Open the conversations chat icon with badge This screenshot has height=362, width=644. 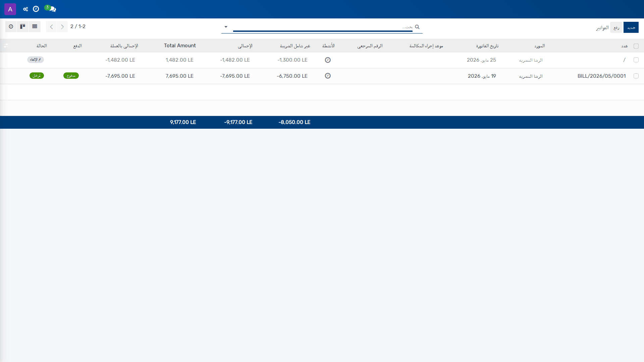click(x=51, y=9)
